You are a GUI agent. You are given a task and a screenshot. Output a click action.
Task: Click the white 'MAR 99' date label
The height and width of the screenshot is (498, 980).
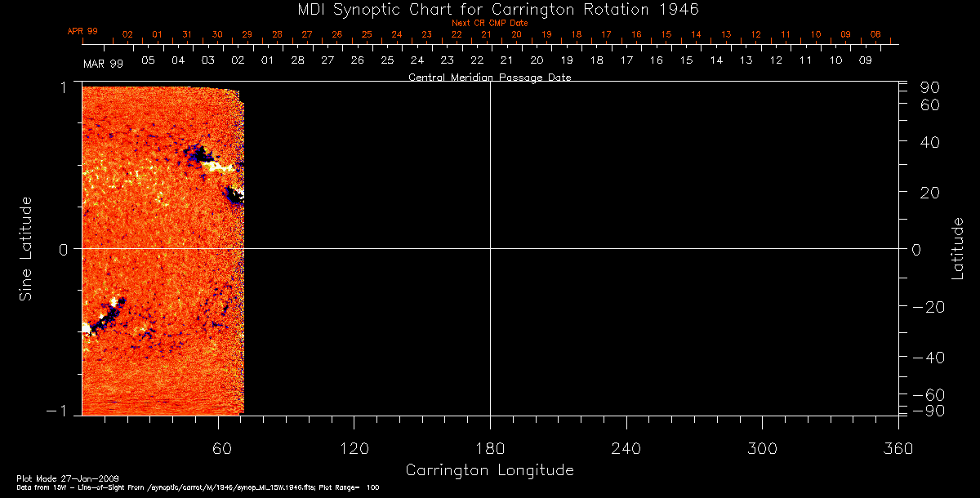pyautogui.click(x=103, y=64)
